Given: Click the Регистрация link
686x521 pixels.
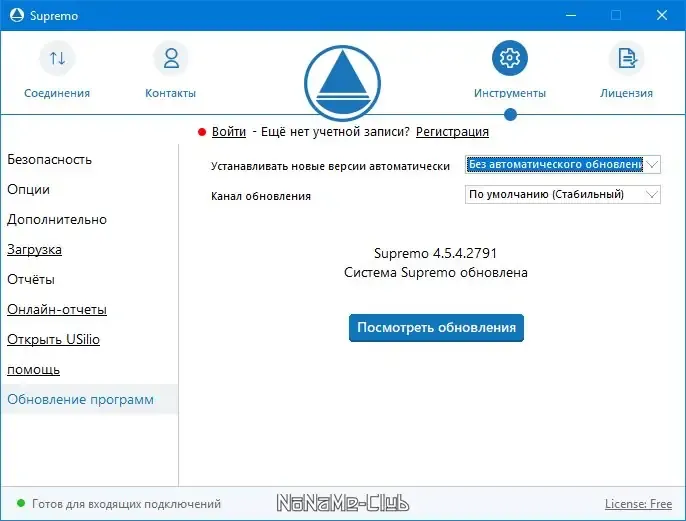Looking at the screenshot, I should (452, 132).
